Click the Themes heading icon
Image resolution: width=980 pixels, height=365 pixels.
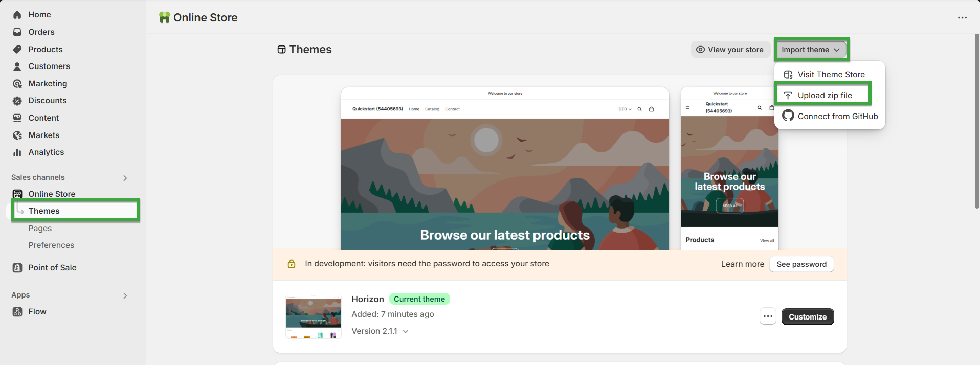281,50
